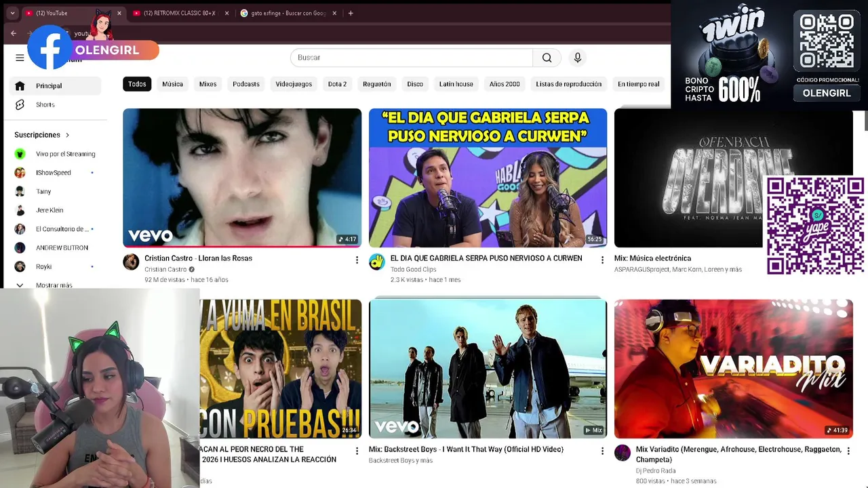Close the (12) YouTube tab

tap(119, 13)
